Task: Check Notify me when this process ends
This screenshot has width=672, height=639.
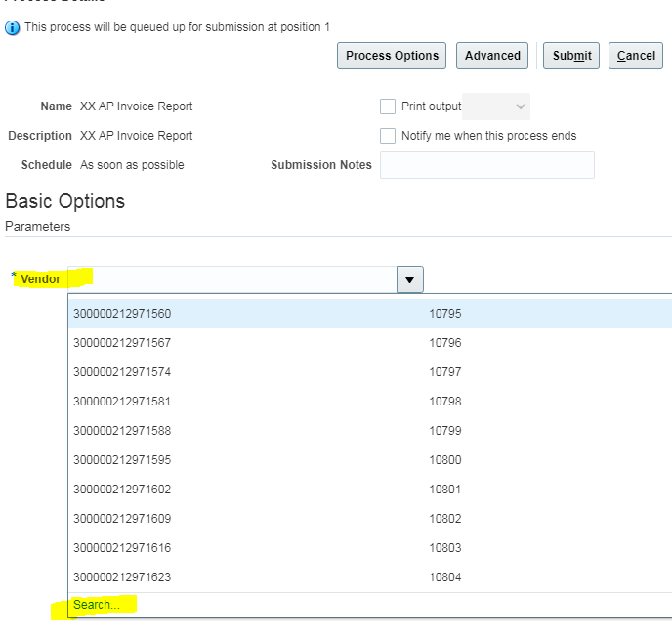Action: (388, 136)
